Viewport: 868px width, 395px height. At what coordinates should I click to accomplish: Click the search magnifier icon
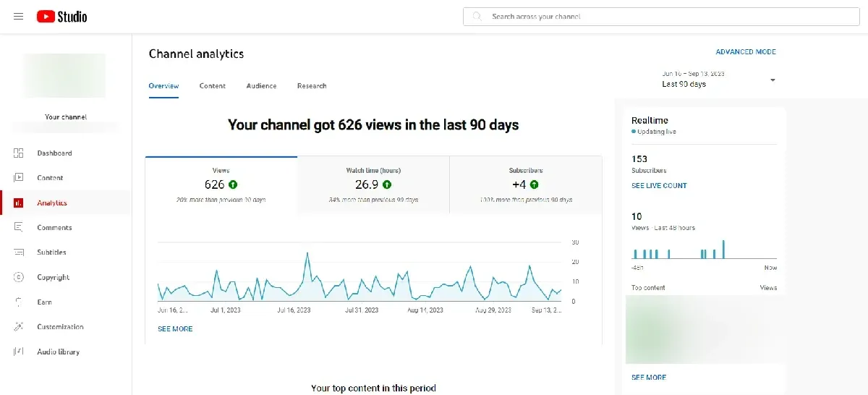(477, 16)
